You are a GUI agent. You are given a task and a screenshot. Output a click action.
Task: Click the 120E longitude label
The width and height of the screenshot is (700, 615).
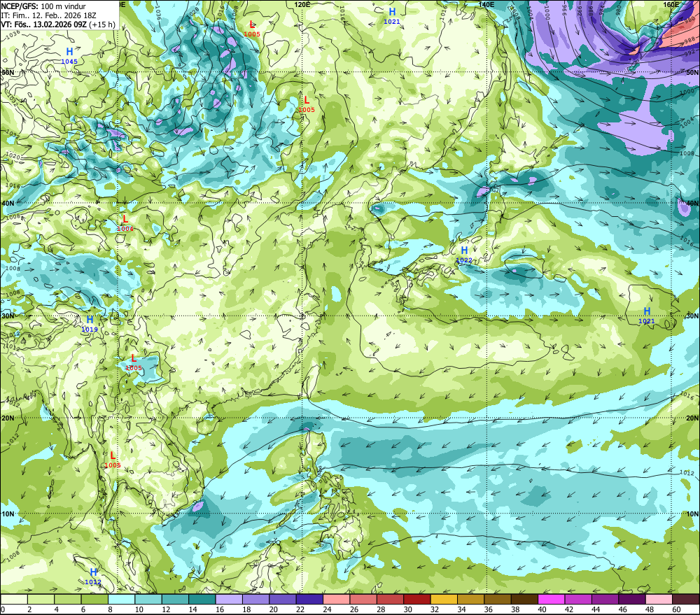(302, 4)
